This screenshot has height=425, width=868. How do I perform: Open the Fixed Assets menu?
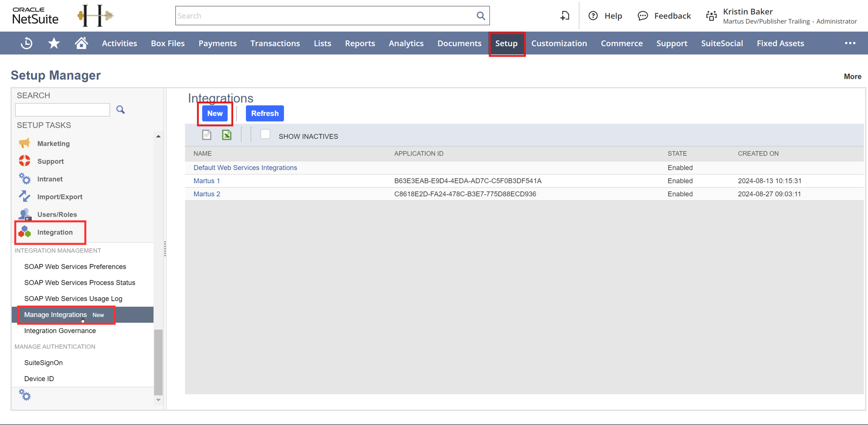coord(780,43)
